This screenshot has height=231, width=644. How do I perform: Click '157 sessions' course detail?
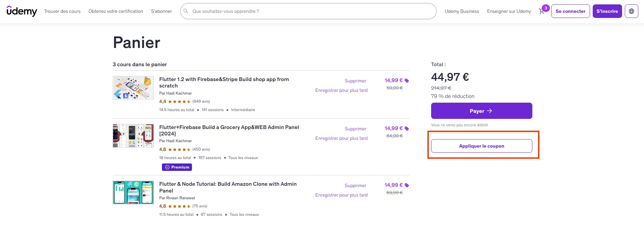coord(210,158)
